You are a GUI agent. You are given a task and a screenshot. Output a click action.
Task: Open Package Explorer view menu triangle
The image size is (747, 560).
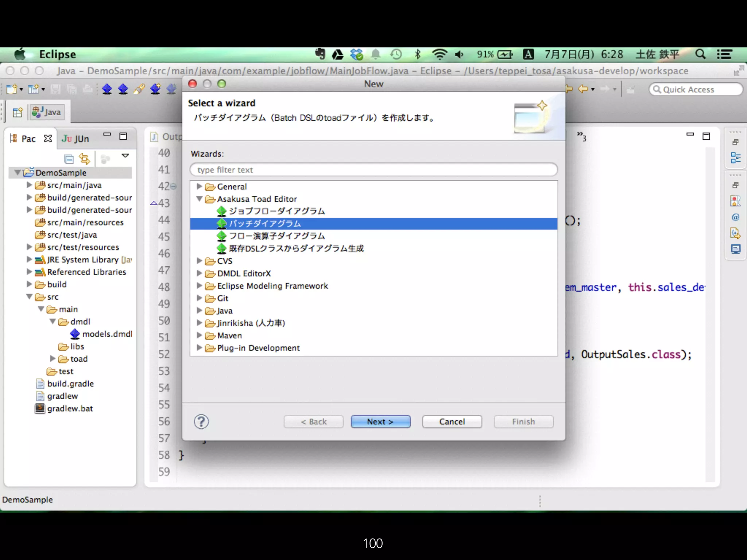(125, 156)
